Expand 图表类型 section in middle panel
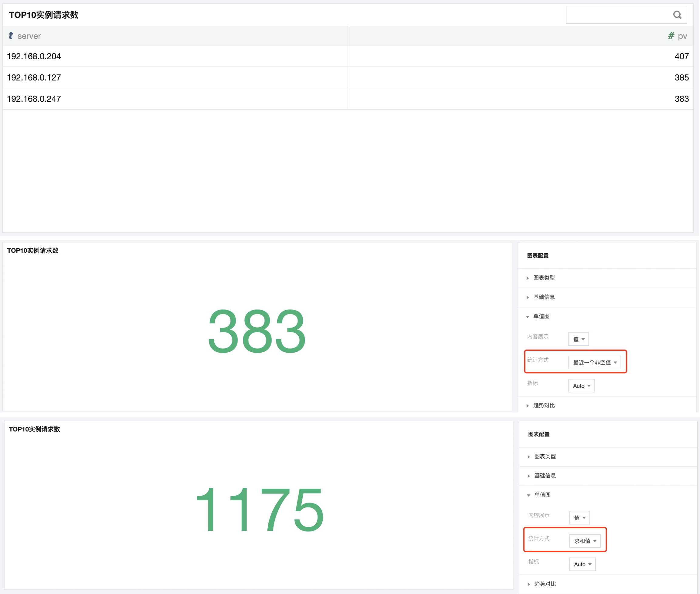700x594 pixels. coord(544,278)
